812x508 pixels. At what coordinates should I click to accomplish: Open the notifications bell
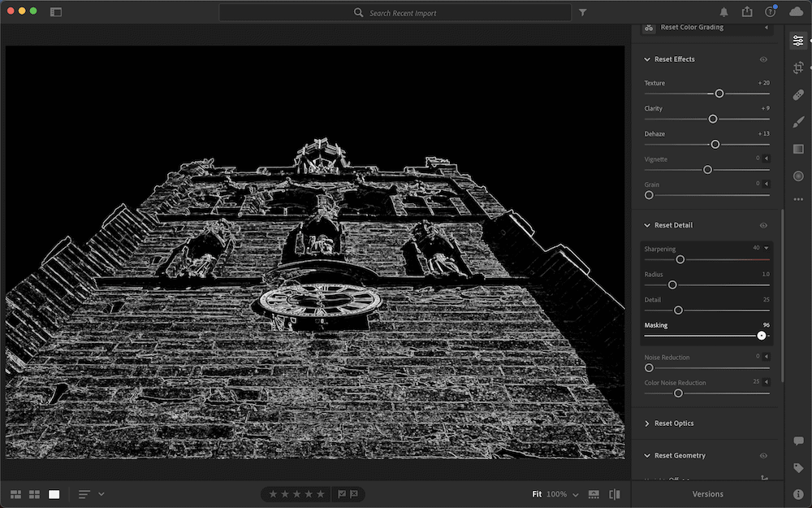click(723, 12)
